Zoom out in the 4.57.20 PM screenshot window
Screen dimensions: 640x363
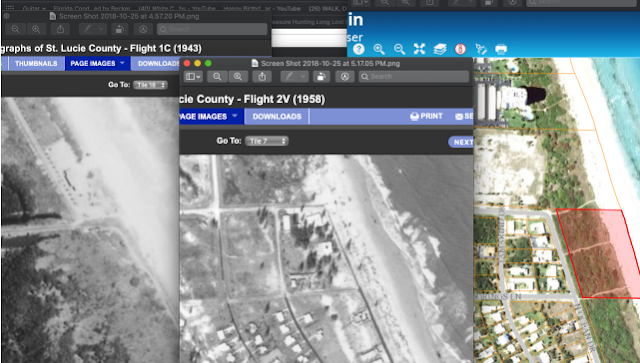click(x=16, y=29)
